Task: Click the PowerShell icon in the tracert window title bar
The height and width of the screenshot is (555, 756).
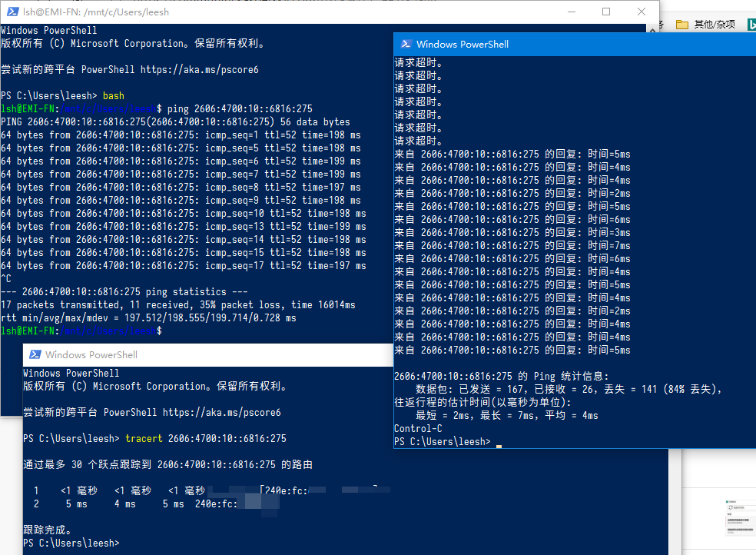Action: (35, 354)
